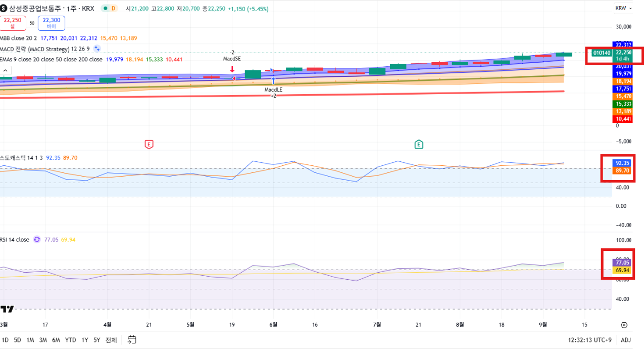Click the 13,189 orange price label
The width and height of the screenshot is (644, 349).
coord(622,111)
